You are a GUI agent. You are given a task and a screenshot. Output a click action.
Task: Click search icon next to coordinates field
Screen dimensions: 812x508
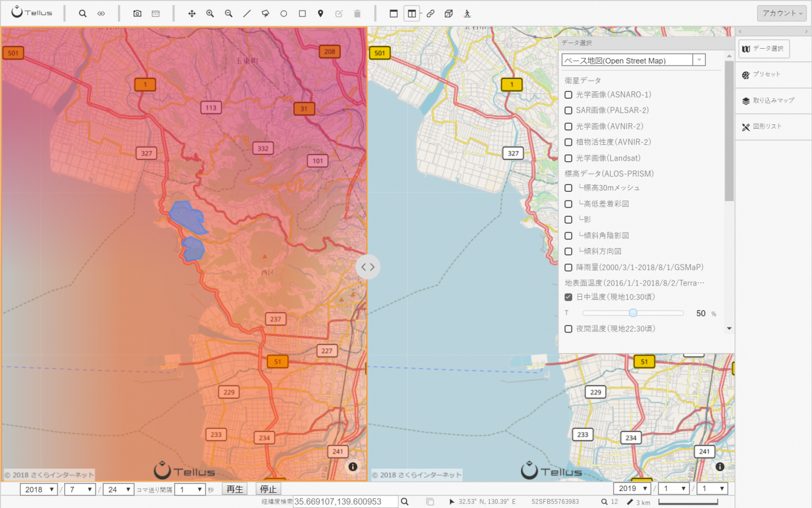coord(405,502)
